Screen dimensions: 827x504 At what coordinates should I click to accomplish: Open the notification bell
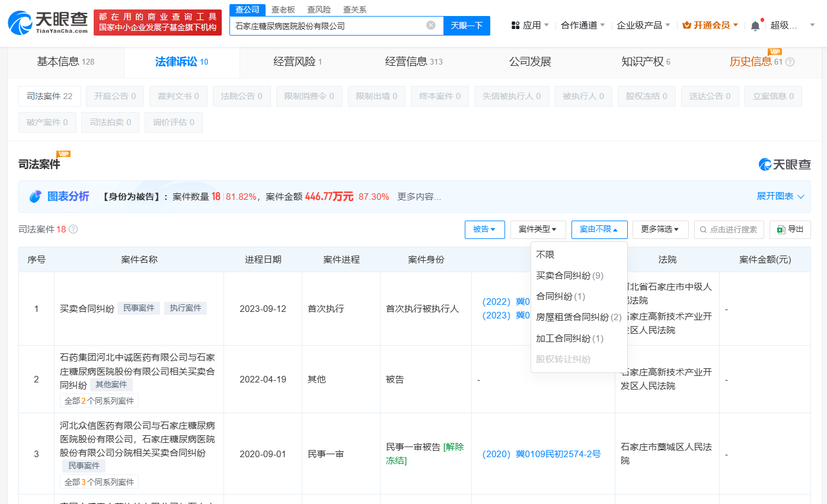(x=755, y=25)
